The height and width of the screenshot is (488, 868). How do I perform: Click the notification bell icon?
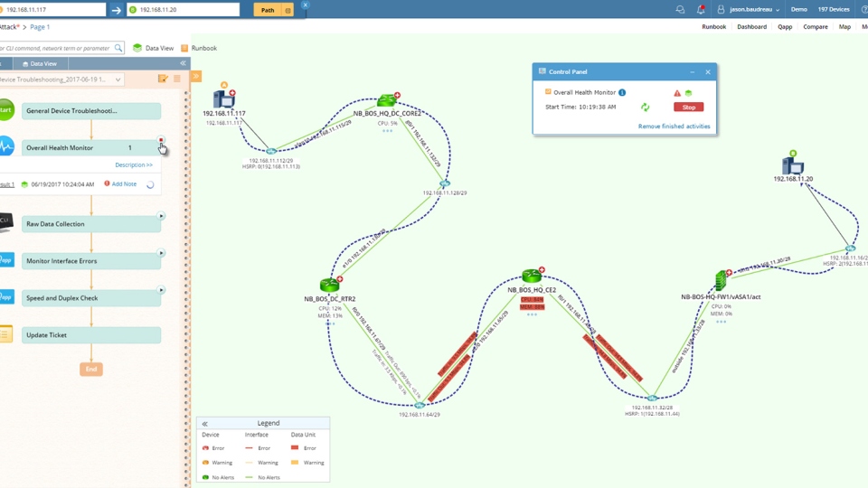pos(701,10)
